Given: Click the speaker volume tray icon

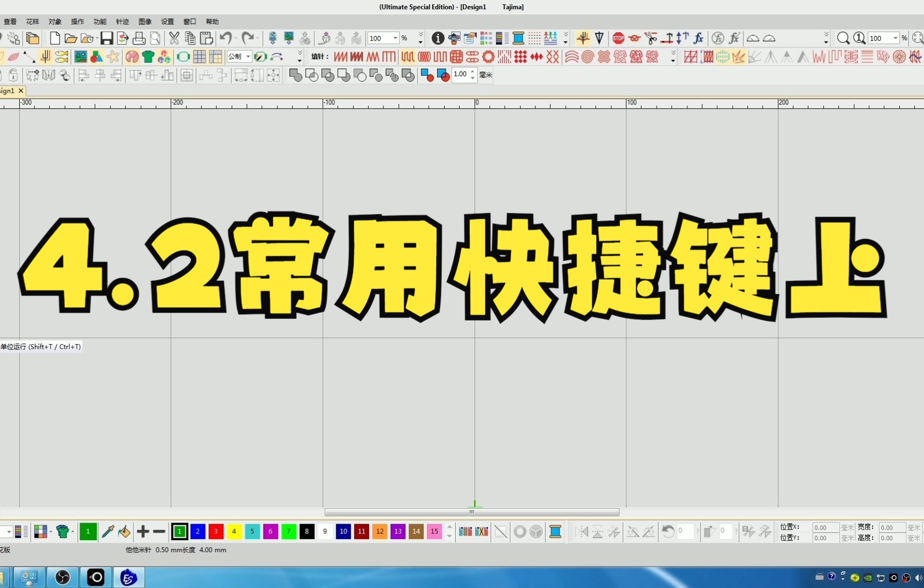Looking at the screenshot, I should [x=919, y=577].
